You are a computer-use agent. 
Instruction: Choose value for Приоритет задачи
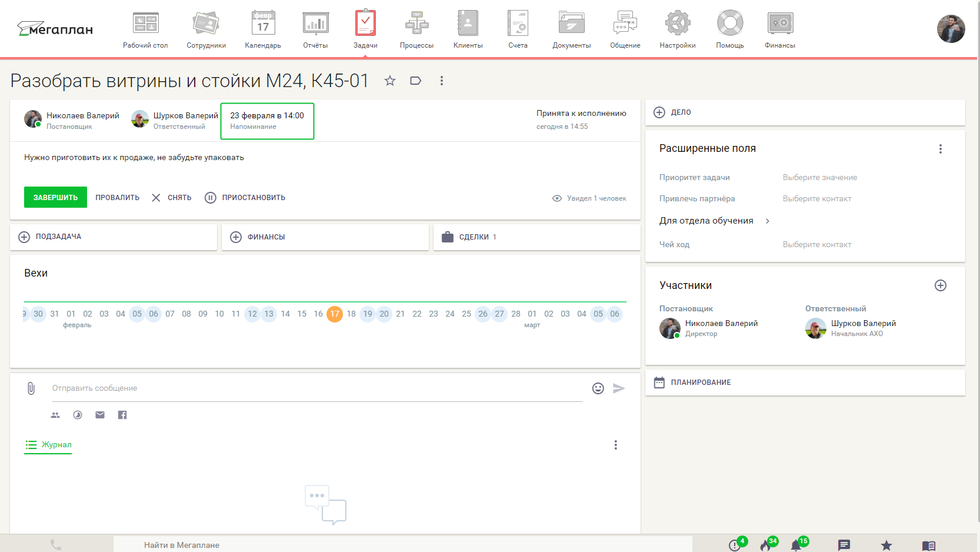[820, 177]
